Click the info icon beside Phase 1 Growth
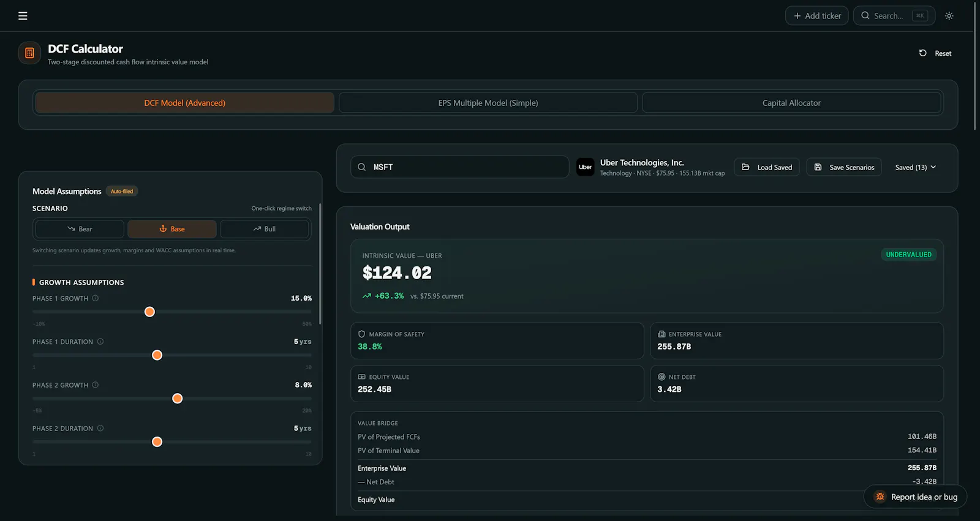The height and width of the screenshot is (521, 980). [96, 299]
